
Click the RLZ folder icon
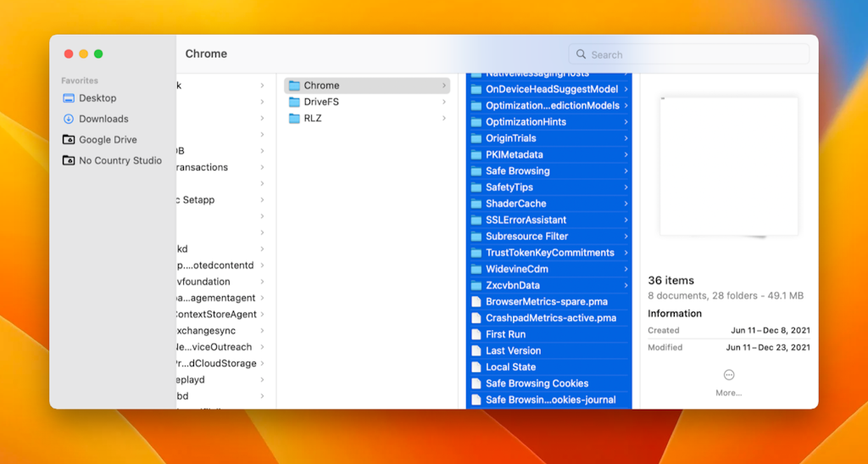(x=294, y=119)
